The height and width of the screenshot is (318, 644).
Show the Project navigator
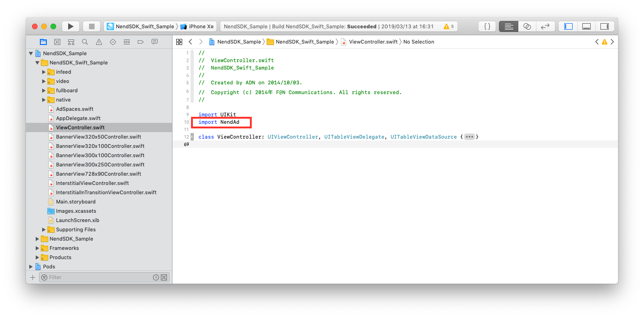coord(43,42)
